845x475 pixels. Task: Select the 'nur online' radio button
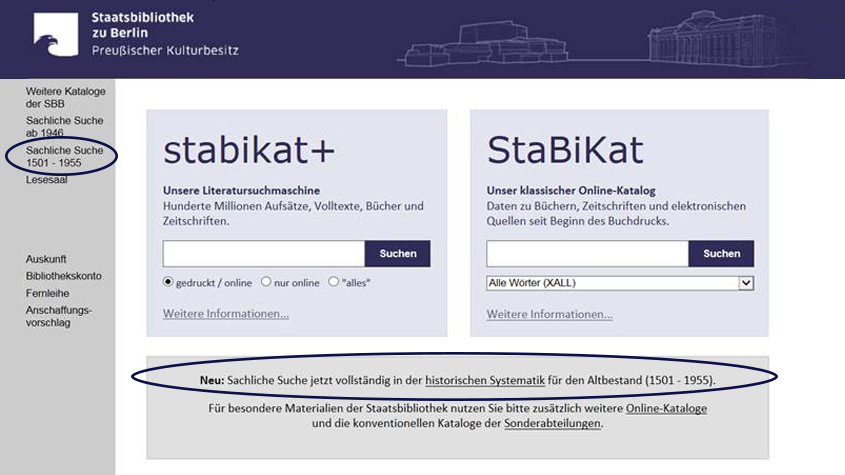coord(266,282)
